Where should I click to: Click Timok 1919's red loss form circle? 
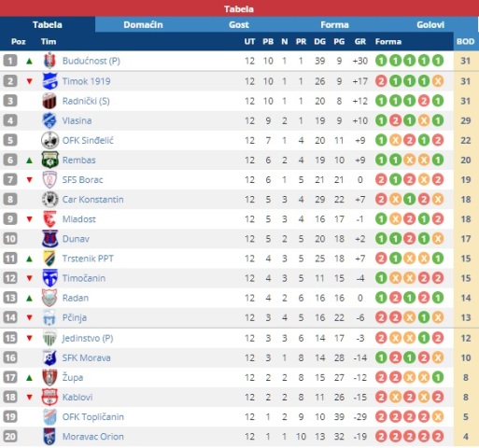[x=381, y=81]
